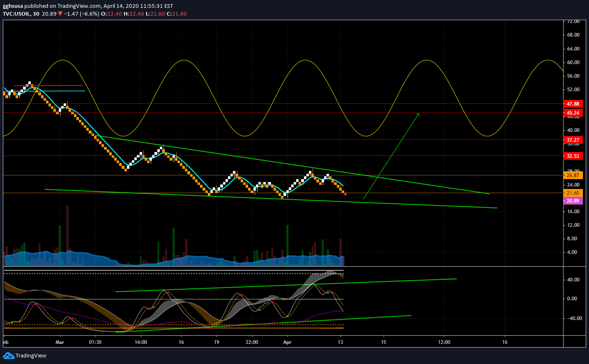This screenshot has height=364, width=589.
Task: Click the '12:00' time axis label
Action: (444, 342)
